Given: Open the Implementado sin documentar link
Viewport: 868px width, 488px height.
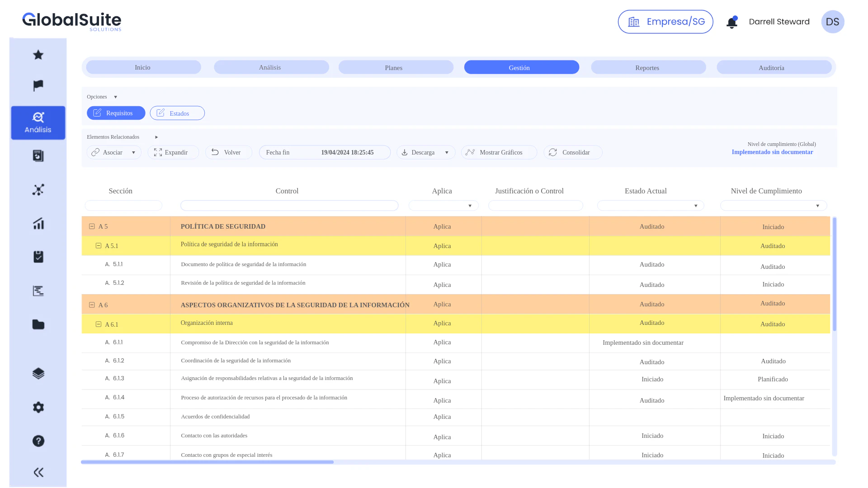Looking at the screenshot, I should coord(772,152).
